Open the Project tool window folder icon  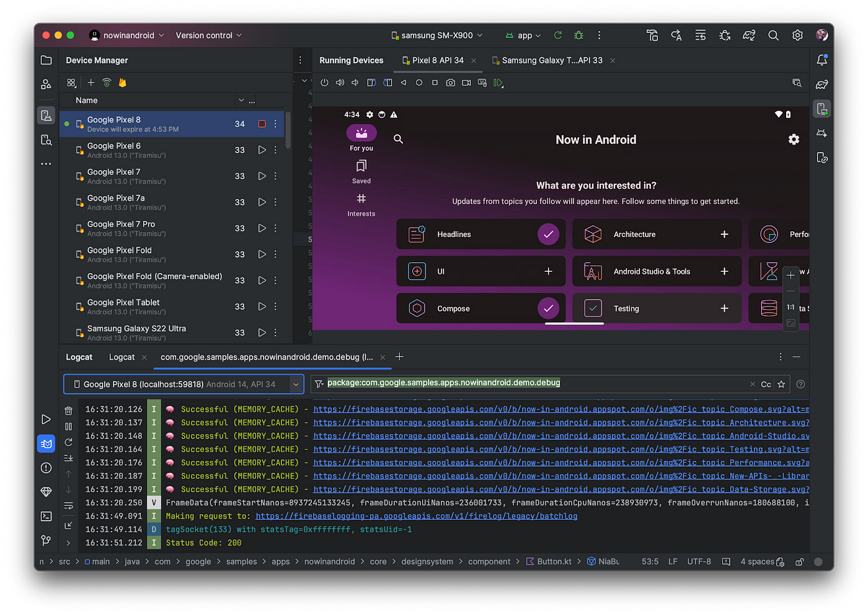click(x=46, y=60)
